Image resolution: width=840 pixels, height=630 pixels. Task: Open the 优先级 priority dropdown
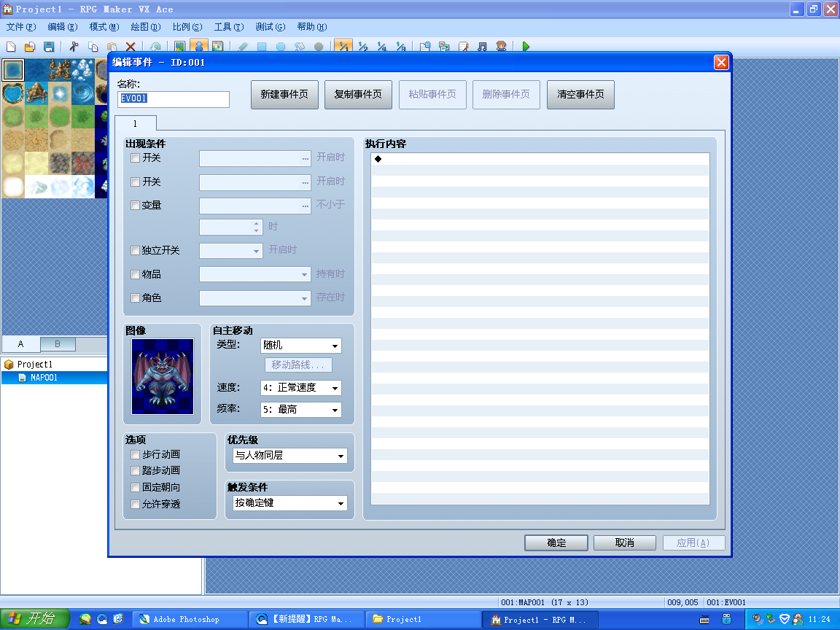[x=289, y=456]
